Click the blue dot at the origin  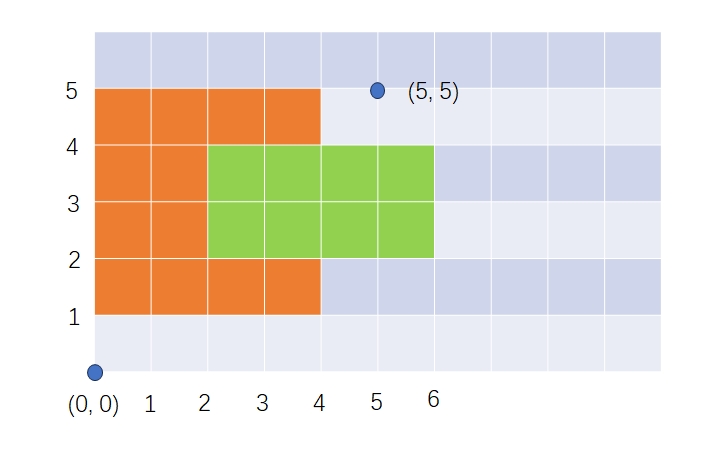(x=95, y=372)
